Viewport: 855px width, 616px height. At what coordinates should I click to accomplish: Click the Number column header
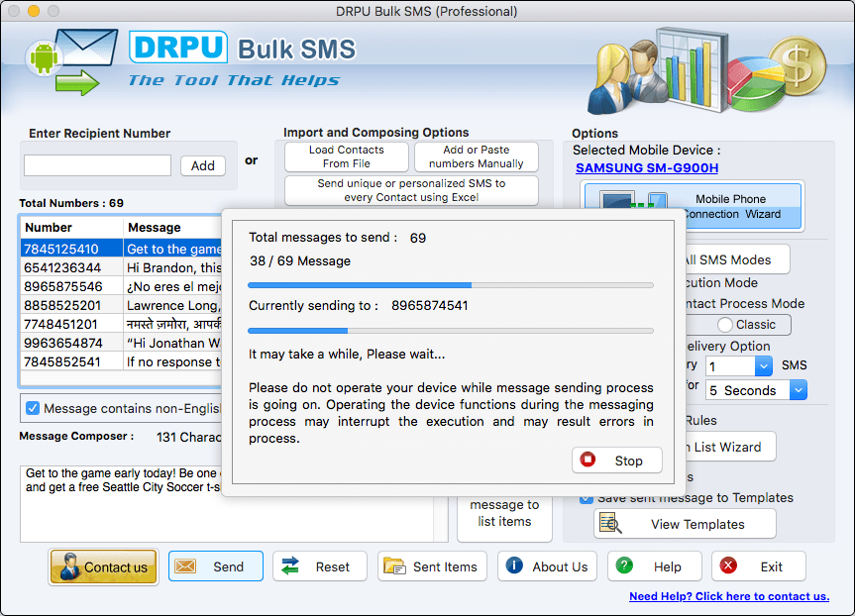[71, 228]
